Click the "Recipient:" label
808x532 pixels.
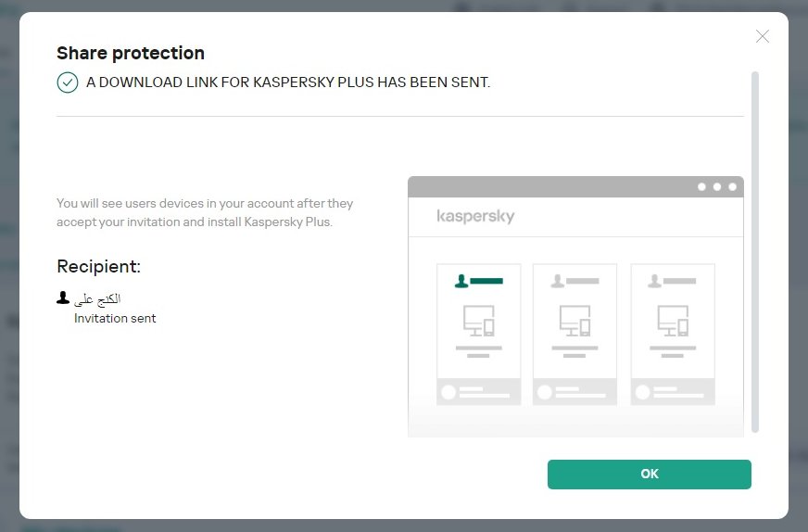tap(98, 267)
